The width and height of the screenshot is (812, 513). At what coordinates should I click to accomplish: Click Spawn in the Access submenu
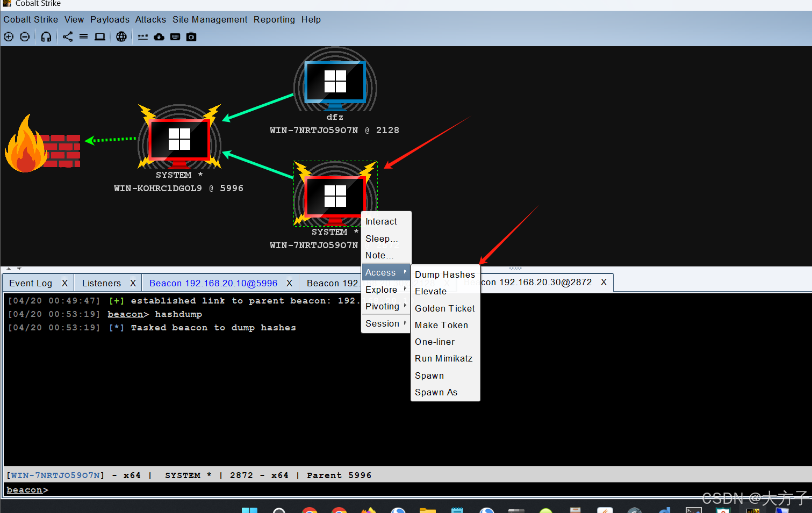click(445, 375)
